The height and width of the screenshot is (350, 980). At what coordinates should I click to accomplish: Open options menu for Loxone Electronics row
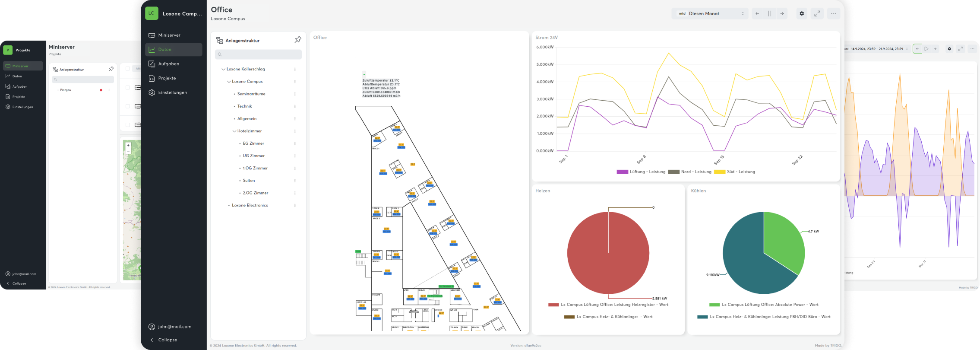(x=295, y=205)
